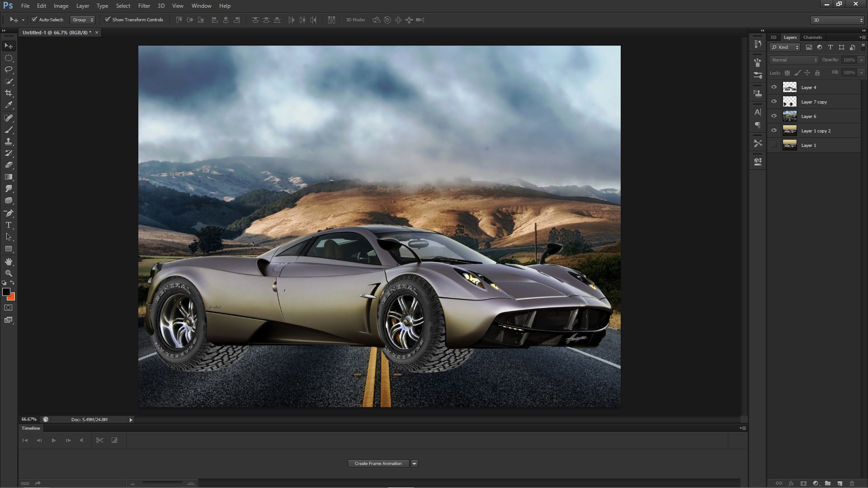Select the Elliptical Marquee tool

(x=9, y=58)
